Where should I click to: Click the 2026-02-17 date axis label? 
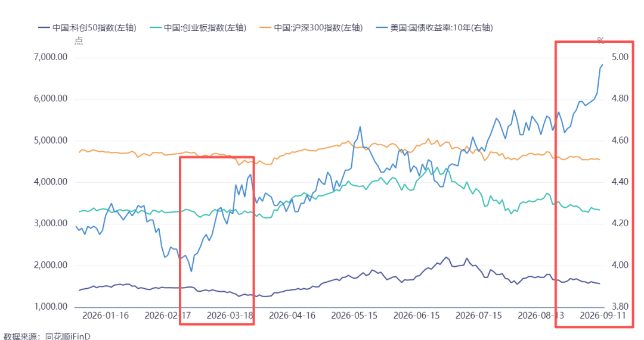tap(168, 316)
